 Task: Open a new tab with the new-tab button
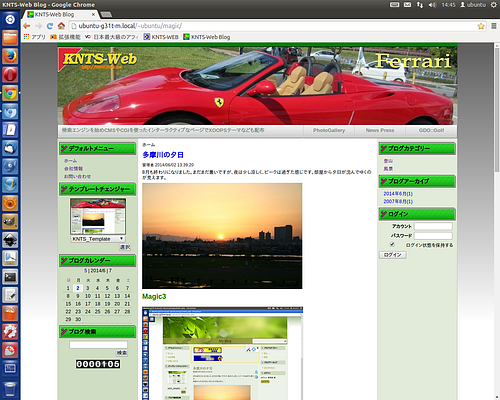[x=106, y=14]
